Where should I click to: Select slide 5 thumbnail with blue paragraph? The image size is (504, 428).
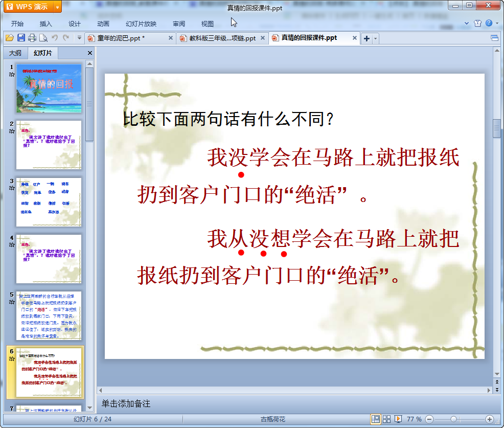(49, 316)
